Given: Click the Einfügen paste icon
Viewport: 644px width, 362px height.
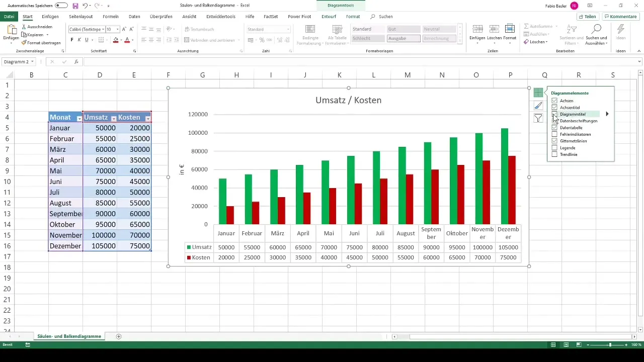Looking at the screenshot, I should click(11, 30).
